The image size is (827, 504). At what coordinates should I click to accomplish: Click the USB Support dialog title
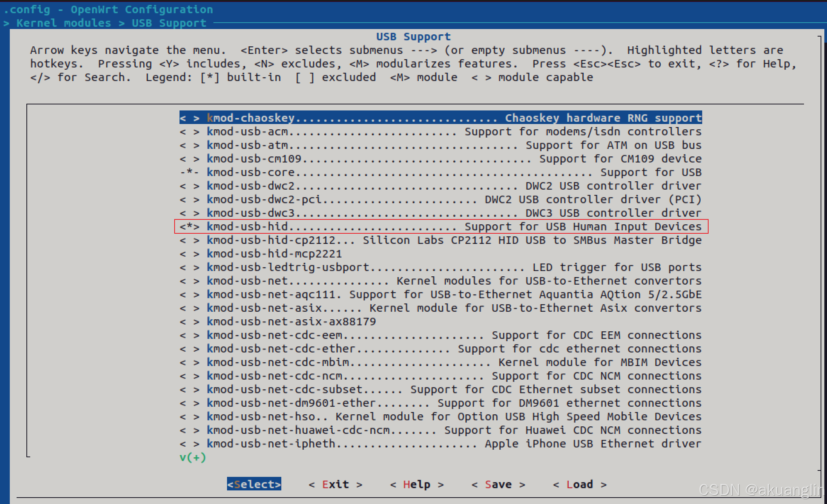coord(413,37)
